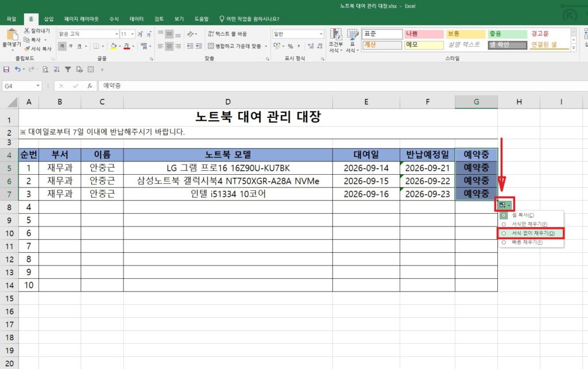Expand the cell styles gallery
Viewport: 588px width, 369px height.
[x=574, y=48]
